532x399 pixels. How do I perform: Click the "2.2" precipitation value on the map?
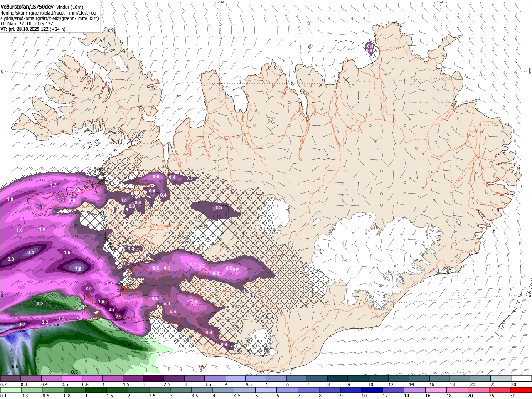pyautogui.click(x=45, y=322)
